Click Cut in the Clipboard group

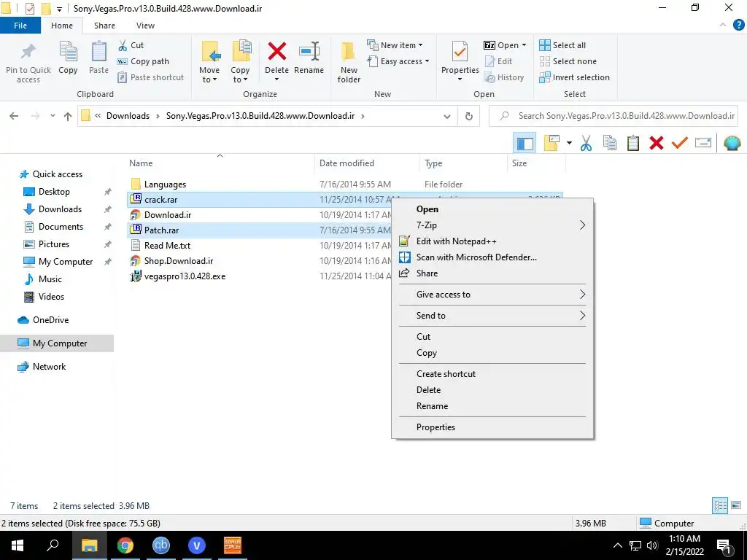(x=131, y=45)
